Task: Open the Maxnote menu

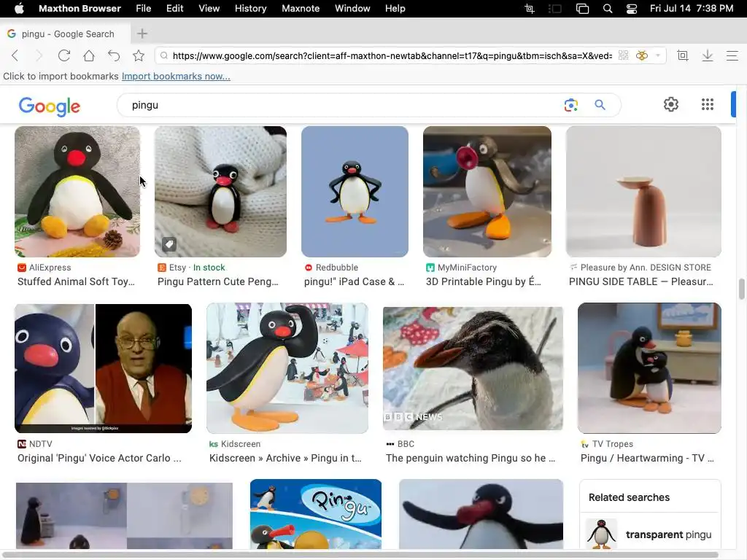Action: point(301,9)
